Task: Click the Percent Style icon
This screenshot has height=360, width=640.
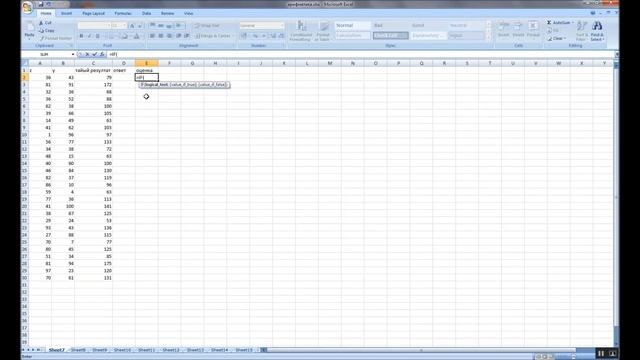Action: (x=255, y=36)
